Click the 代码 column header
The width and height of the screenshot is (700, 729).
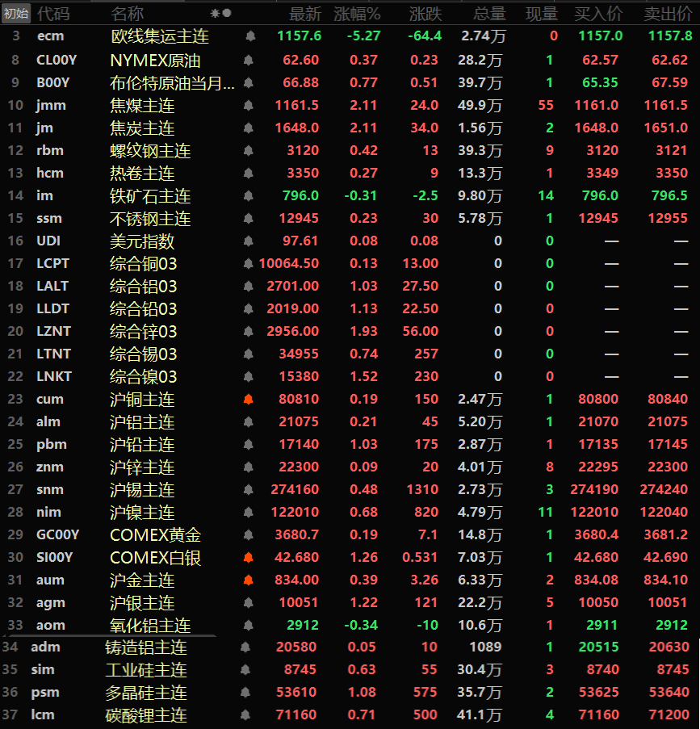click(x=53, y=14)
